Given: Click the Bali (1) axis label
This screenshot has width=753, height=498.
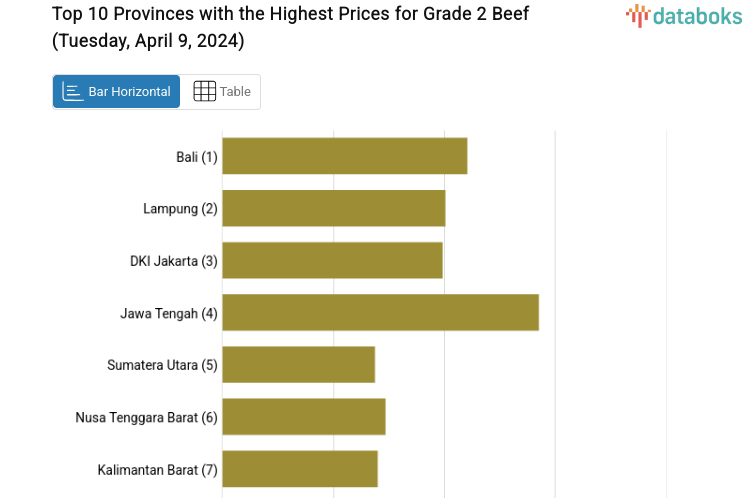Looking at the screenshot, I should [x=196, y=157].
